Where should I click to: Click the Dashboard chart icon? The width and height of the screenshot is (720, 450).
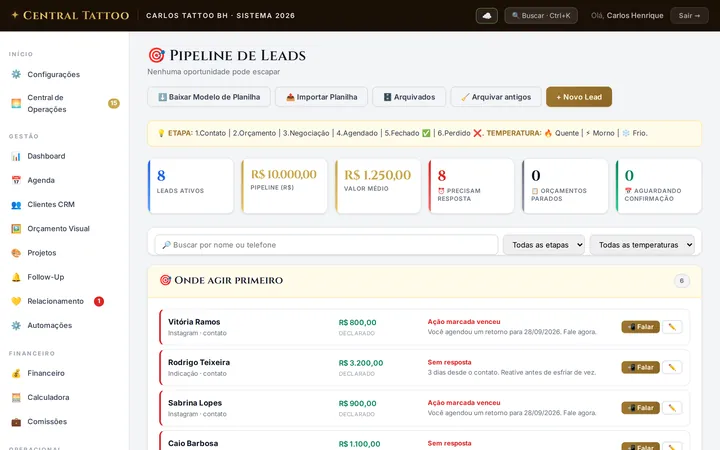16,156
